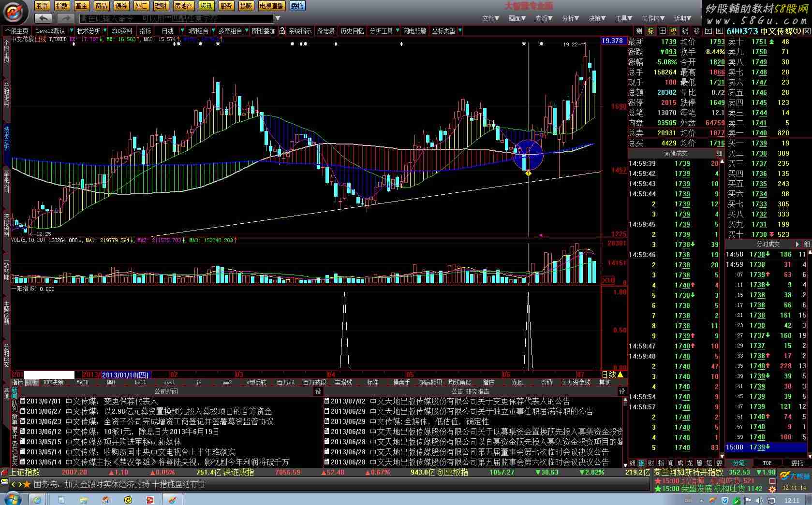The width and height of the screenshot is (812, 505).
Task: Select the MACD indicator tab
Action: click(x=82, y=382)
